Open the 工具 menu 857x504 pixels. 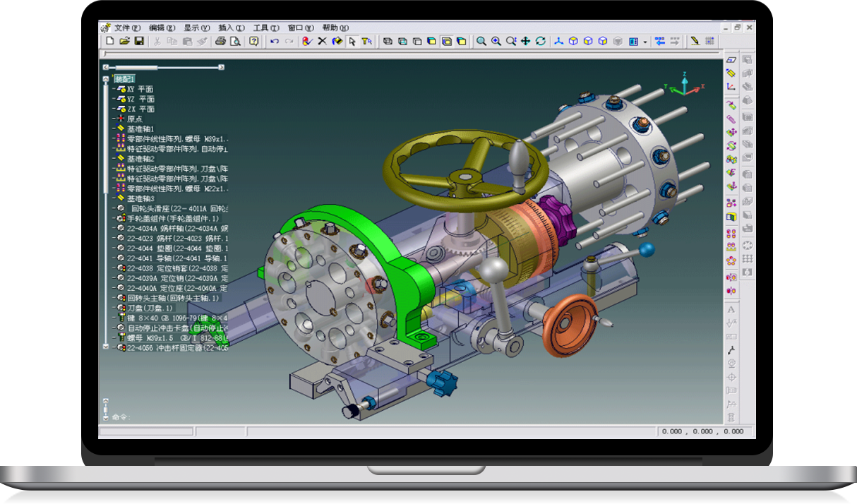point(265,28)
